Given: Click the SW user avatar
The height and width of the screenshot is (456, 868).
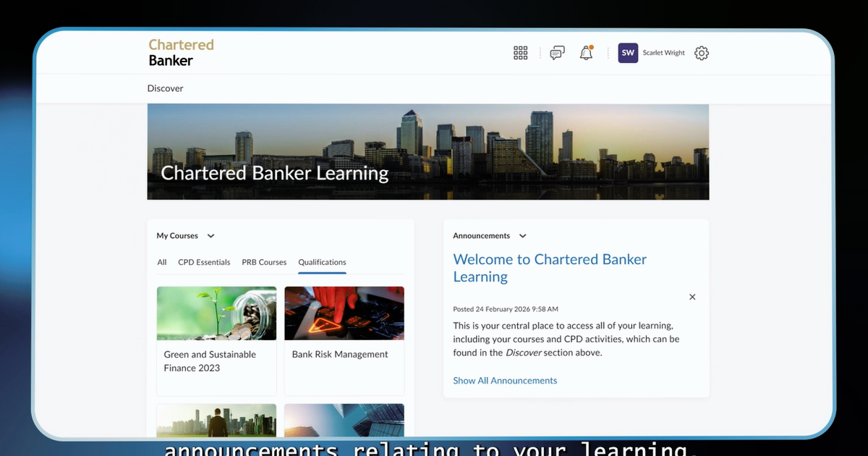Looking at the screenshot, I should 628,53.
